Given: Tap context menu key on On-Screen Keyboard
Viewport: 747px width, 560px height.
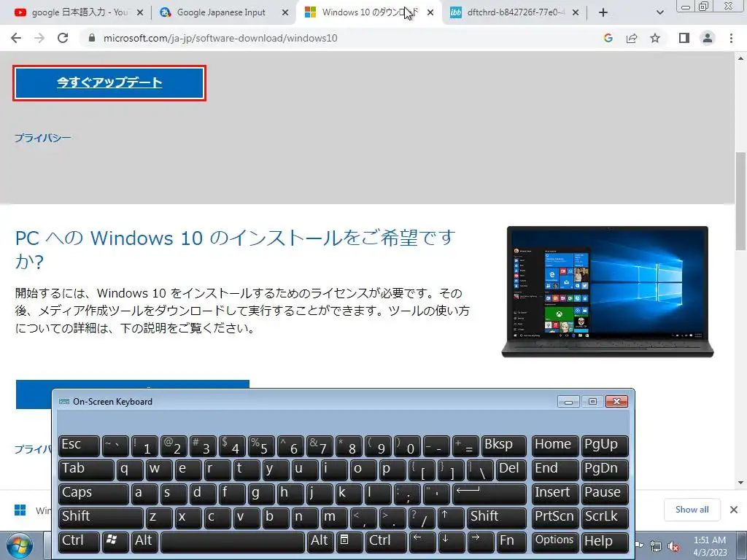Looking at the screenshot, I should coord(349,542).
